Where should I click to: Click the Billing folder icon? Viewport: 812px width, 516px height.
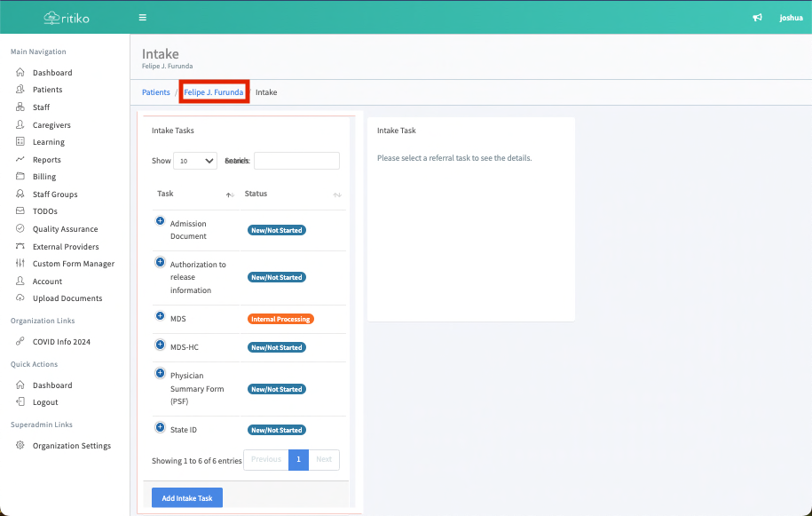tap(20, 177)
